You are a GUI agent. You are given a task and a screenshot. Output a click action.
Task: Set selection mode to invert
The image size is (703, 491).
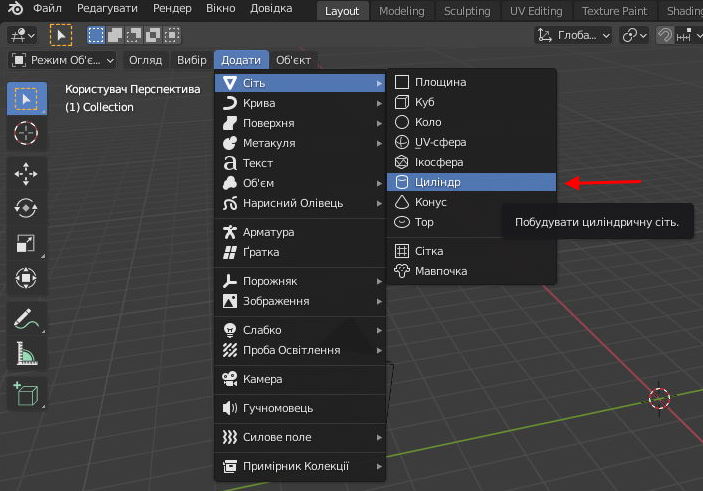click(x=153, y=35)
